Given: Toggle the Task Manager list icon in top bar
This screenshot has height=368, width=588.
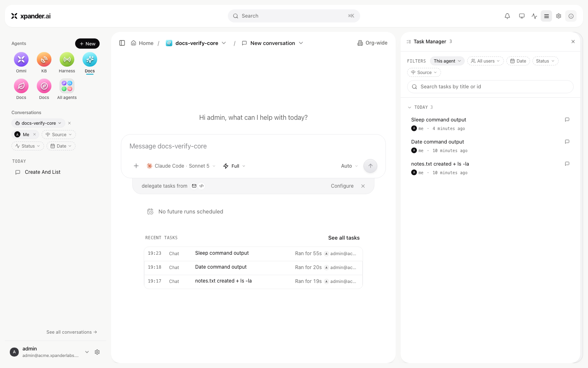Looking at the screenshot, I should click(546, 16).
